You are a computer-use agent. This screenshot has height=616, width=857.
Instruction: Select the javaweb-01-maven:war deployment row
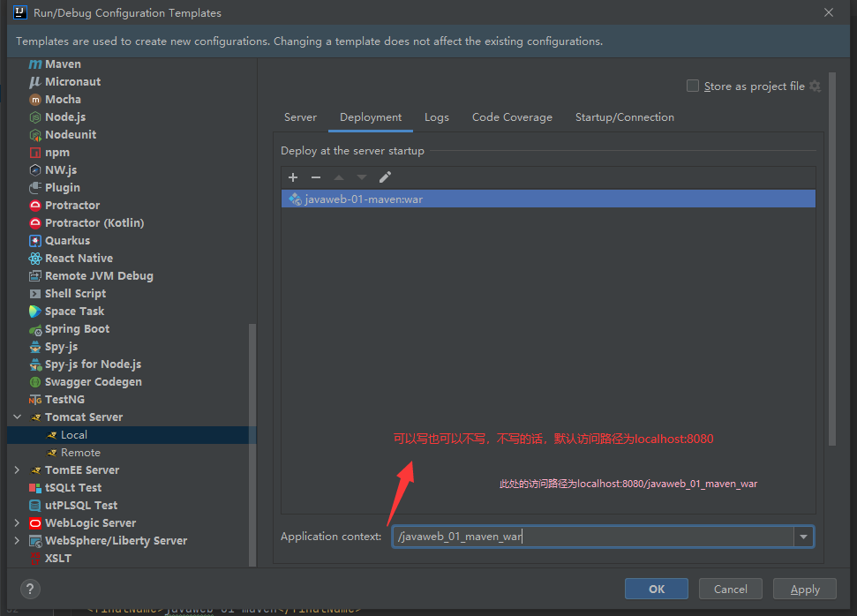click(x=548, y=199)
